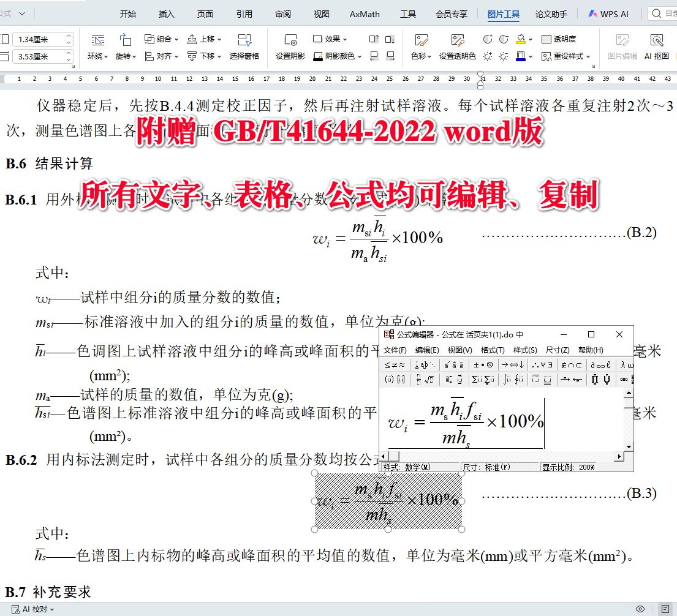Open fraction and radical templates palette

coord(425,380)
